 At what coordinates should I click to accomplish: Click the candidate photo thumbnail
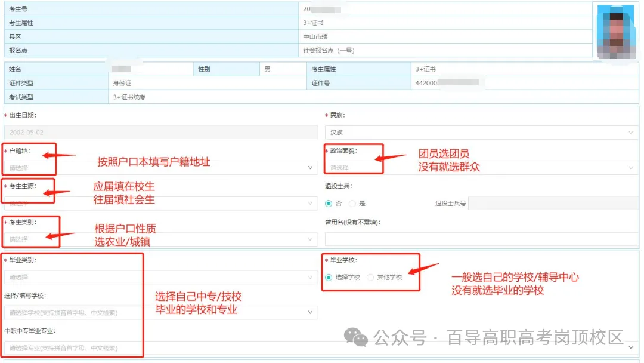(x=615, y=32)
